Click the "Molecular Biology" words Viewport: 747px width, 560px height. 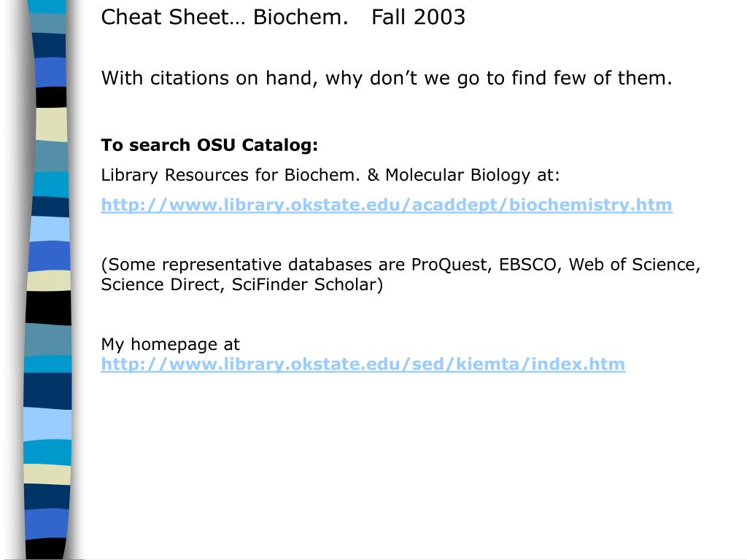pos(457,175)
